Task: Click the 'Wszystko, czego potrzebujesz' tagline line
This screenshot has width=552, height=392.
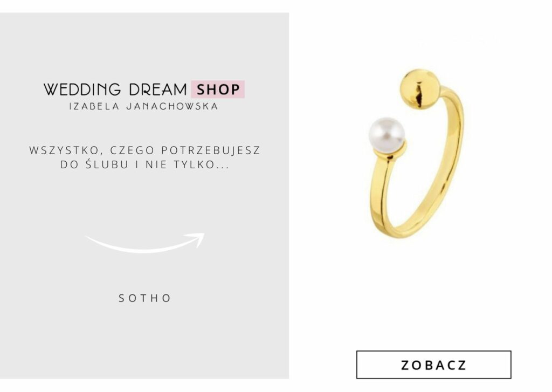Action: (144, 150)
